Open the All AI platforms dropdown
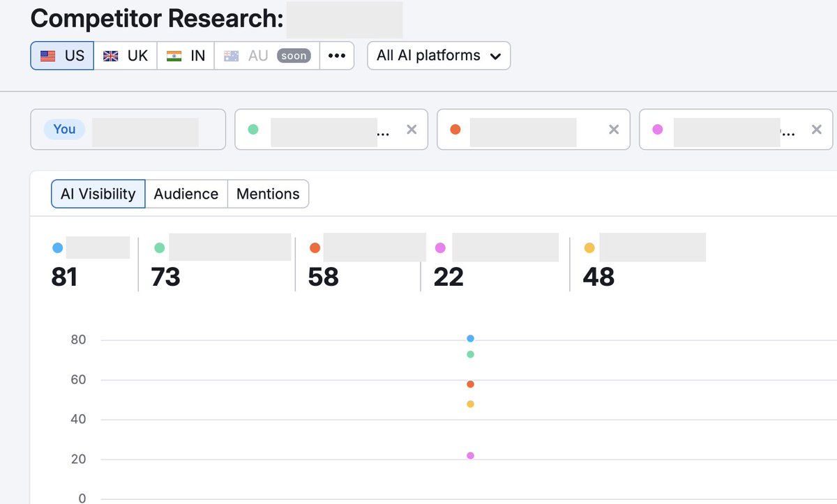Image resolution: width=837 pixels, height=504 pixels. [439, 56]
